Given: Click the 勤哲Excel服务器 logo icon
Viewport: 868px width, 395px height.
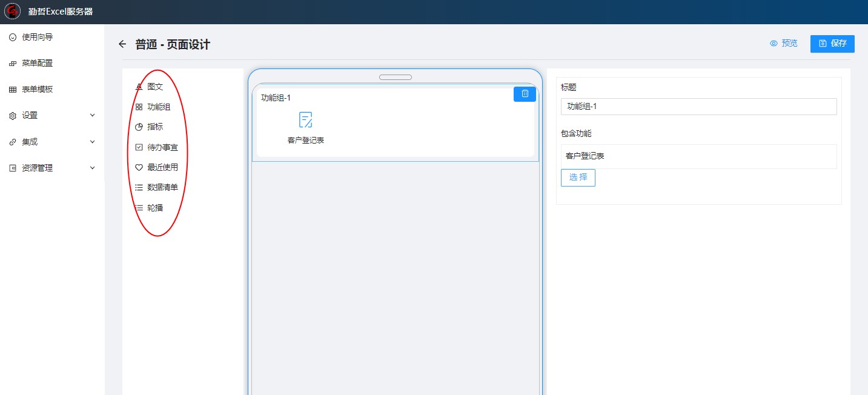Looking at the screenshot, I should pyautogui.click(x=13, y=12).
